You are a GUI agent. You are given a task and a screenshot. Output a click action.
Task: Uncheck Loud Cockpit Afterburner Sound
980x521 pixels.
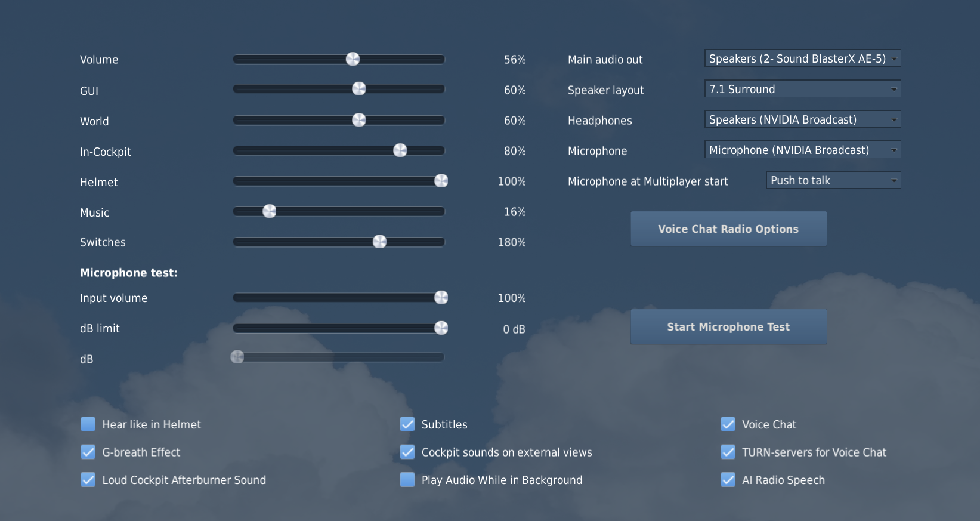[x=88, y=480]
